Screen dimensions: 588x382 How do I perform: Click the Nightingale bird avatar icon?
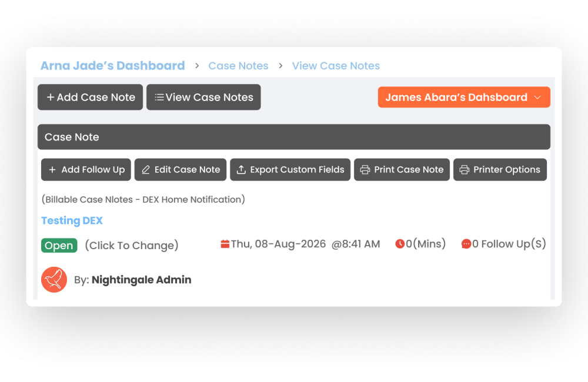pyautogui.click(x=54, y=280)
